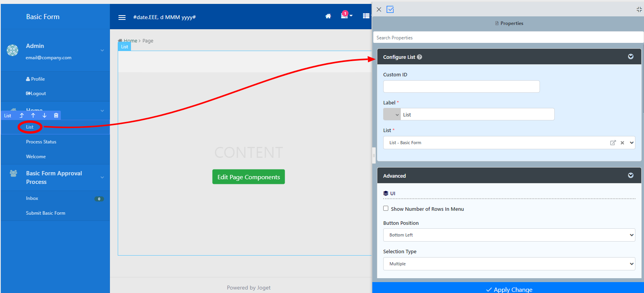Viewport: 644px width, 293px height.
Task: Close the Properties panel with the X icon
Action: pos(379,9)
